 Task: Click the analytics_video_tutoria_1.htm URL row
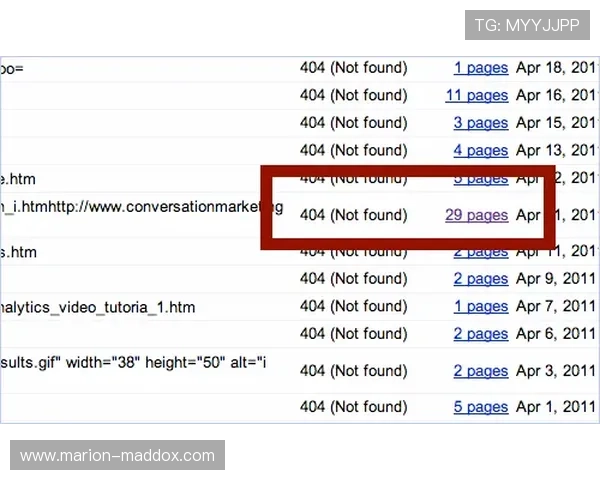tap(97, 307)
